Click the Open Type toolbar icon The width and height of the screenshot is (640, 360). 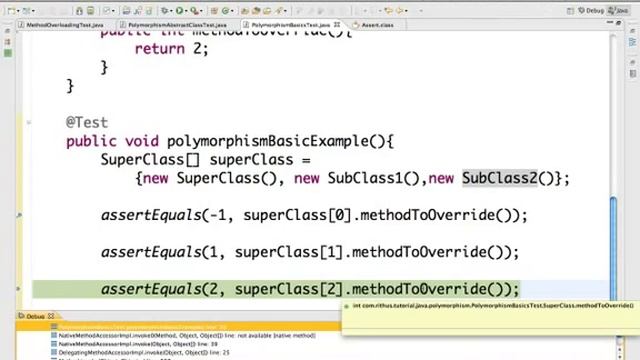tap(245, 11)
